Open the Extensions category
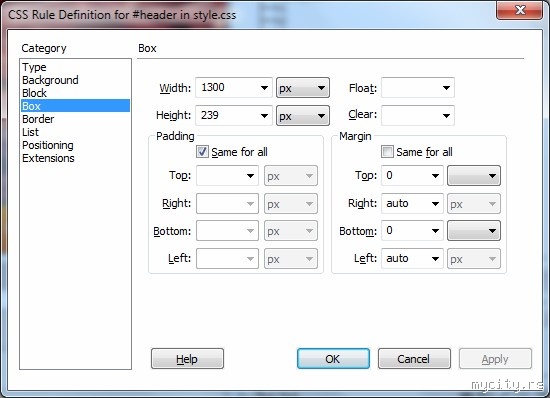This screenshot has height=398, width=550. tap(48, 158)
